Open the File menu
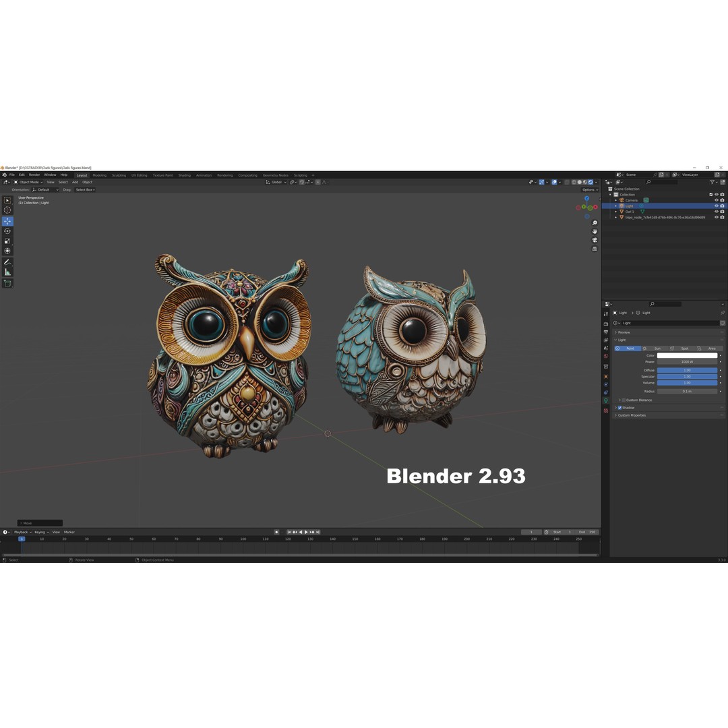This screenshot has height=728, width=728. (12, 175)
